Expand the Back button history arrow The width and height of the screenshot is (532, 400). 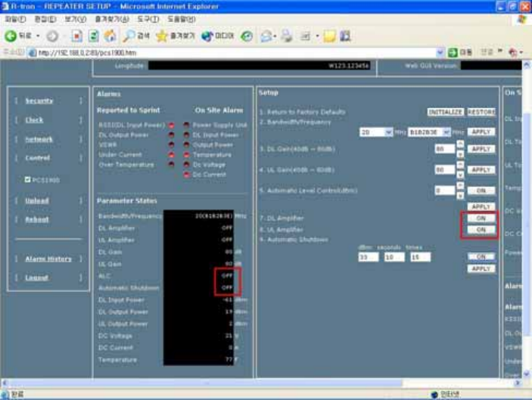tap(38, 36)
